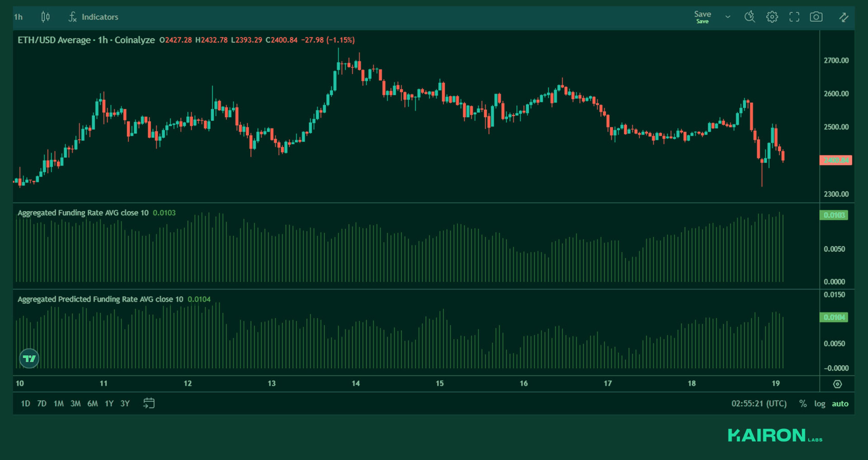868x460 pixels.
Task: Click the 0.0103 funding rate value tag
Action: [x=834, y=215]
